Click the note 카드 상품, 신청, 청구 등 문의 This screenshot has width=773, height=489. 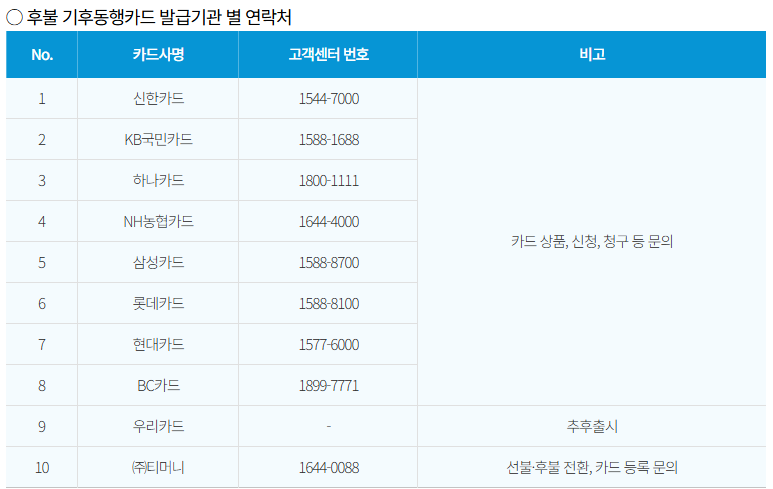pyautogui.click(x=592, y=242)
